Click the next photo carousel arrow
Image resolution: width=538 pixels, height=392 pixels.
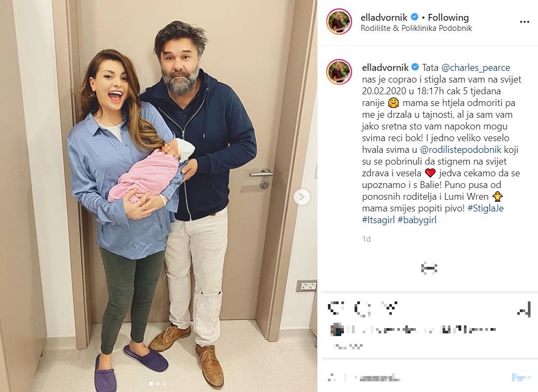[x=302, y=197]
